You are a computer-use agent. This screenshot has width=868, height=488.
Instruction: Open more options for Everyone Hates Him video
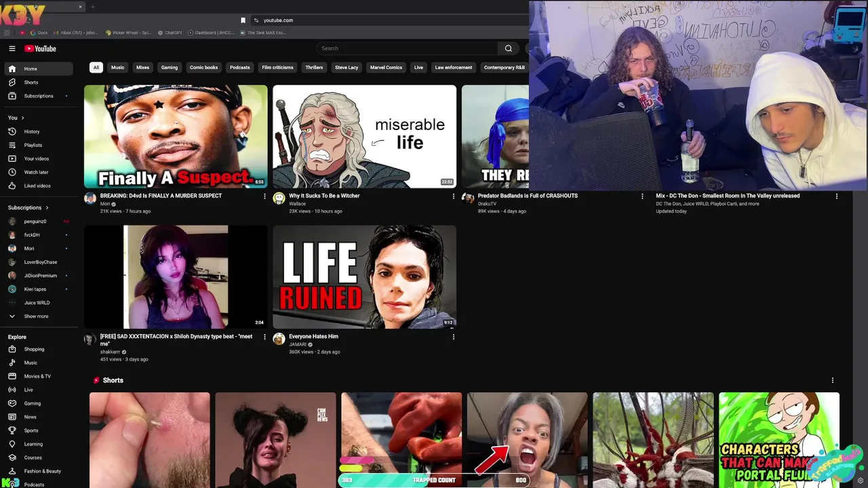point(454,337)
